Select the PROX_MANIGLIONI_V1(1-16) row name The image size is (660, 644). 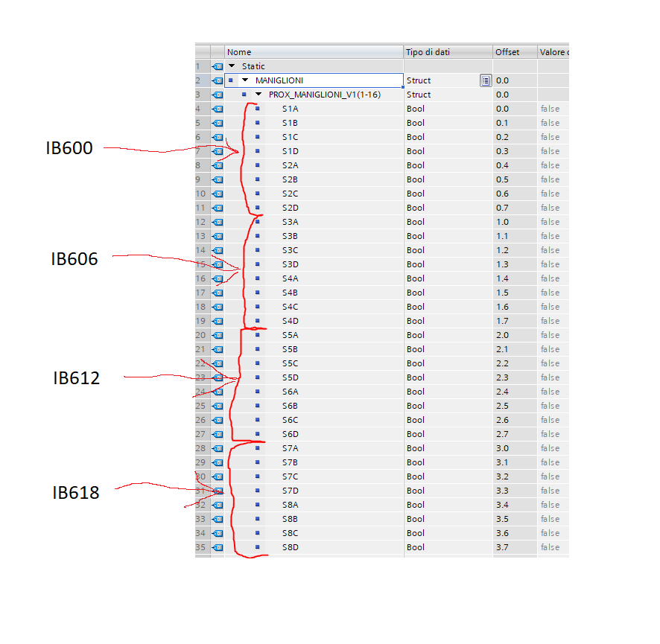(325, 95)
